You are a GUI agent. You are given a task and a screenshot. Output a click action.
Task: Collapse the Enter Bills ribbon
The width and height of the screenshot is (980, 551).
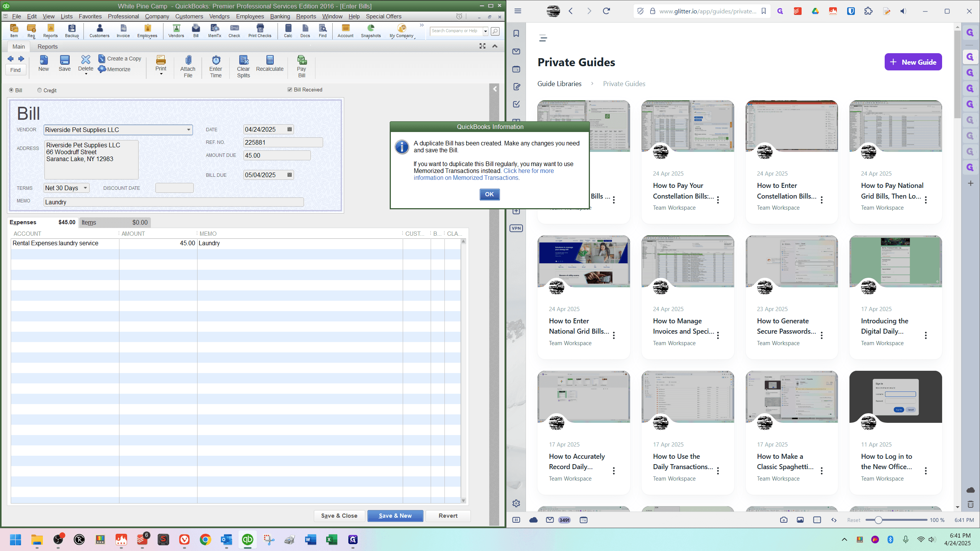(x=495, y=46)
